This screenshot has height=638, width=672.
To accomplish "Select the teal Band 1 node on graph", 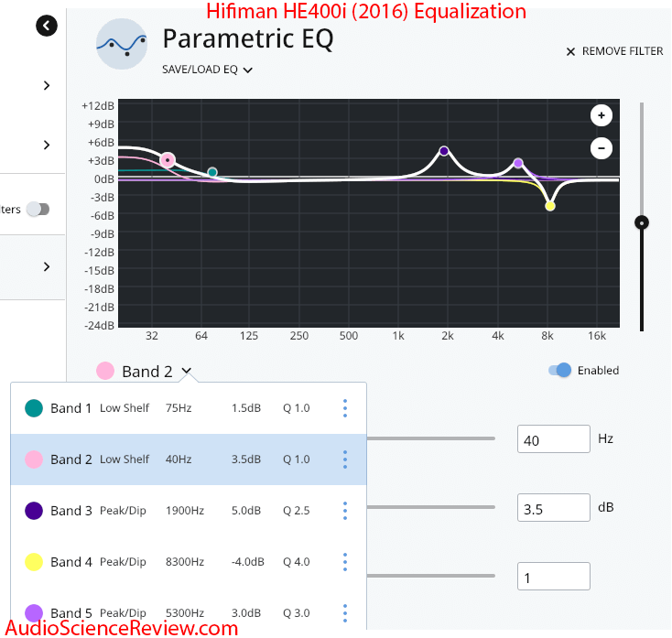I will pos(212,172).
